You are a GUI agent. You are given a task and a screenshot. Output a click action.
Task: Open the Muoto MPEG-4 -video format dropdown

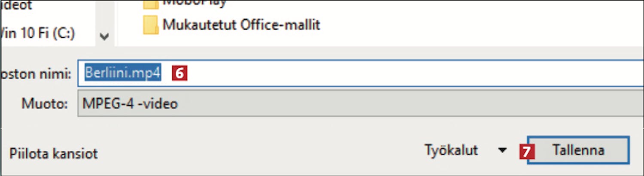(361, 103)
